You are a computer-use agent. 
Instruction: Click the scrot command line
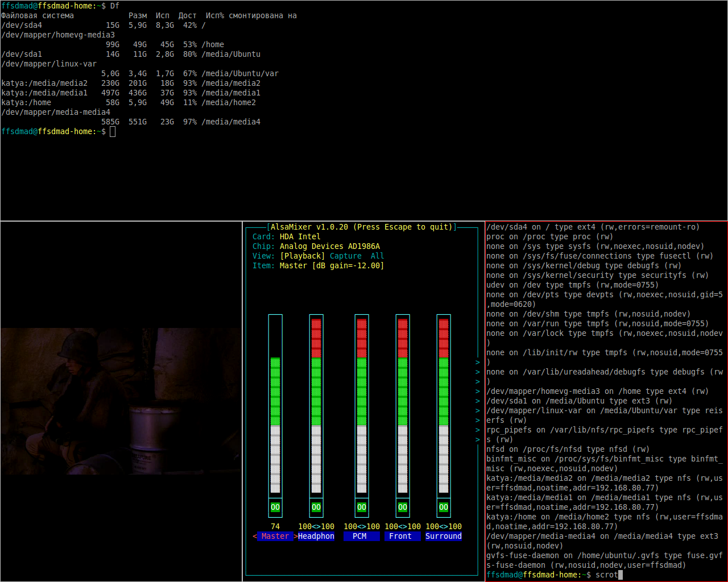pos(606,575)
